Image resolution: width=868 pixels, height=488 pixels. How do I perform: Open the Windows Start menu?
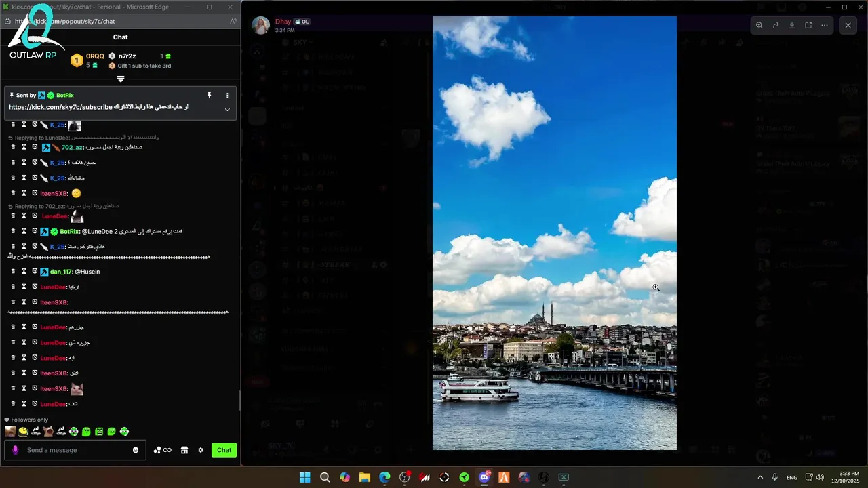tap(304, 477)
